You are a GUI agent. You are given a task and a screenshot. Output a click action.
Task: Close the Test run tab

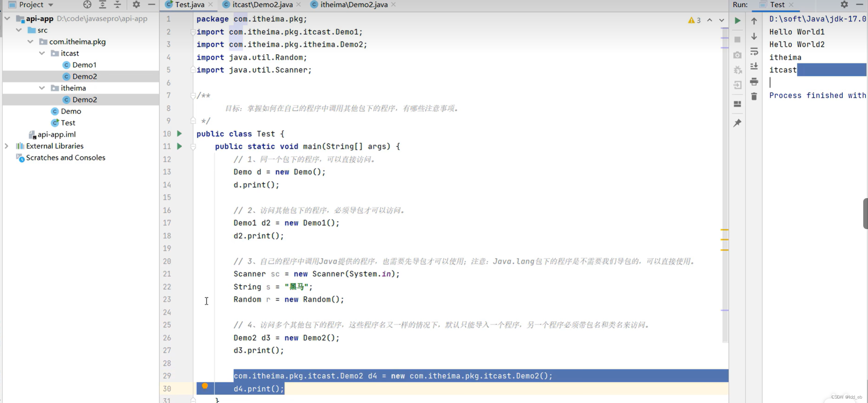coord(791,5)
